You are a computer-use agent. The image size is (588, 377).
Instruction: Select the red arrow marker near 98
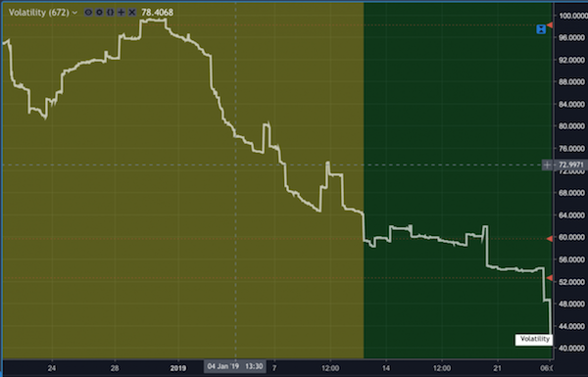click(550, 25)
